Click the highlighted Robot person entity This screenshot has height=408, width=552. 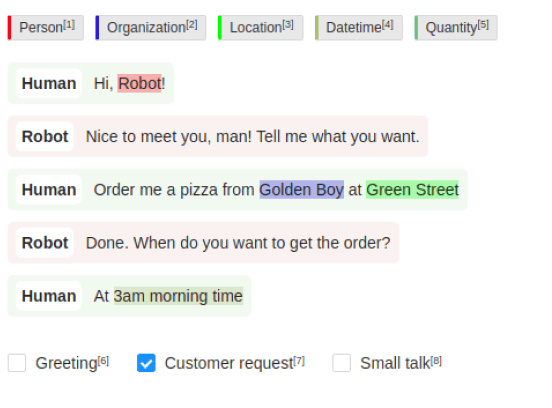click(x=139, y=83)
